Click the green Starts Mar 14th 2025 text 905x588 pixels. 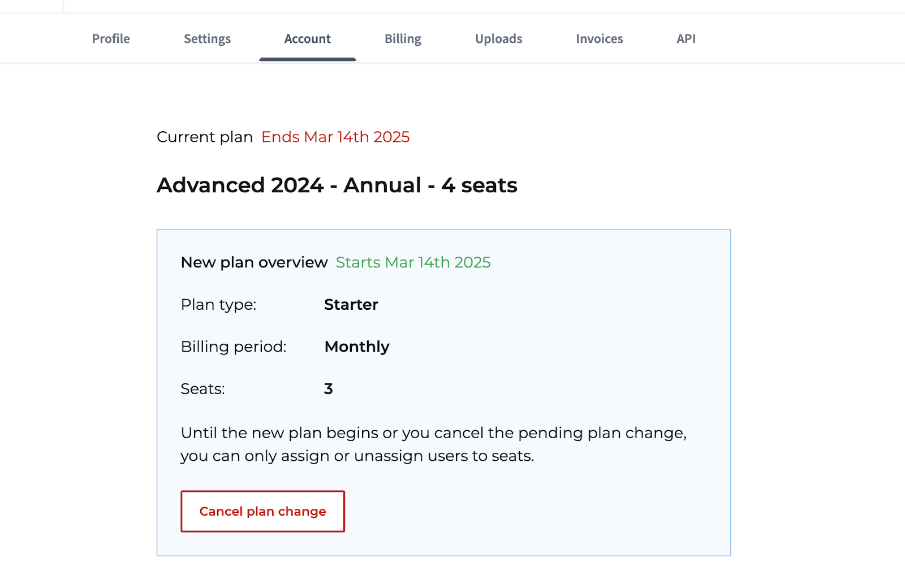413,262
